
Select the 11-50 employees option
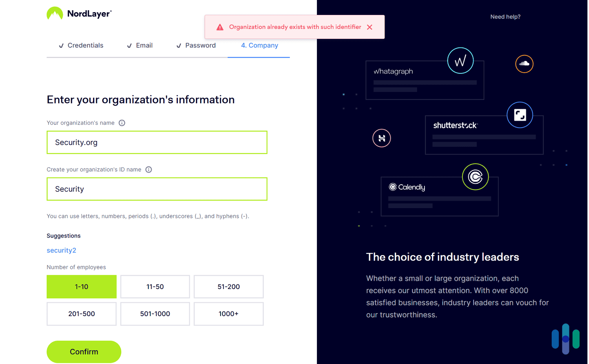155,287
